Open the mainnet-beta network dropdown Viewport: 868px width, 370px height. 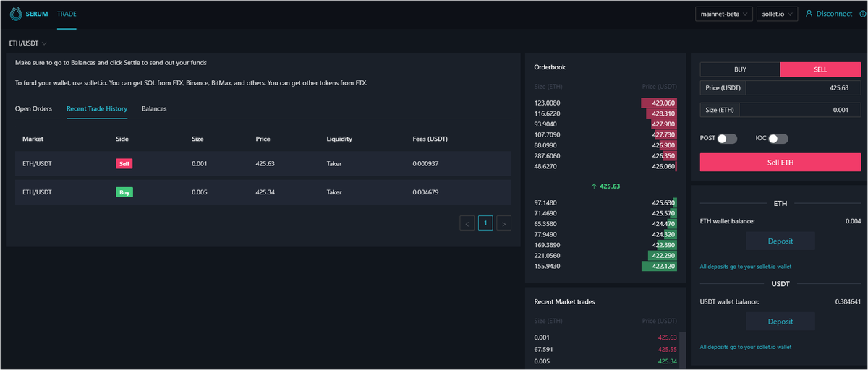pos(724,14)
